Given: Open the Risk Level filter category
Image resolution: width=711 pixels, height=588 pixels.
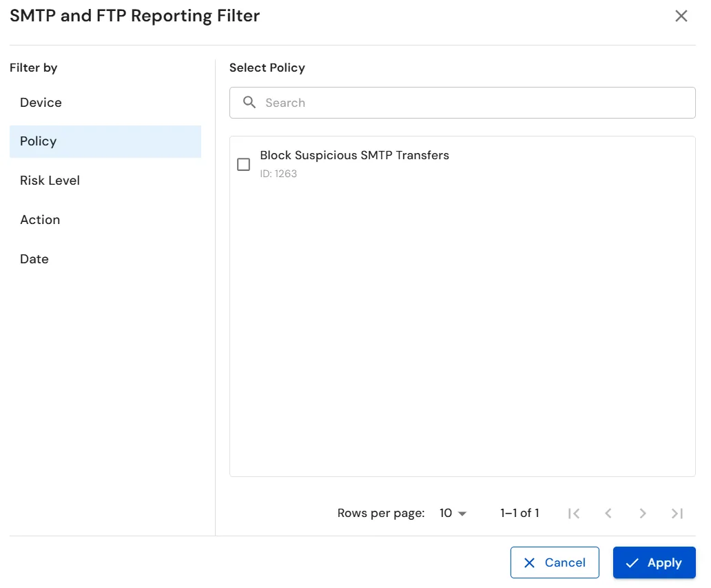Looking at the screenshot, I should click(x=105, y=181).
